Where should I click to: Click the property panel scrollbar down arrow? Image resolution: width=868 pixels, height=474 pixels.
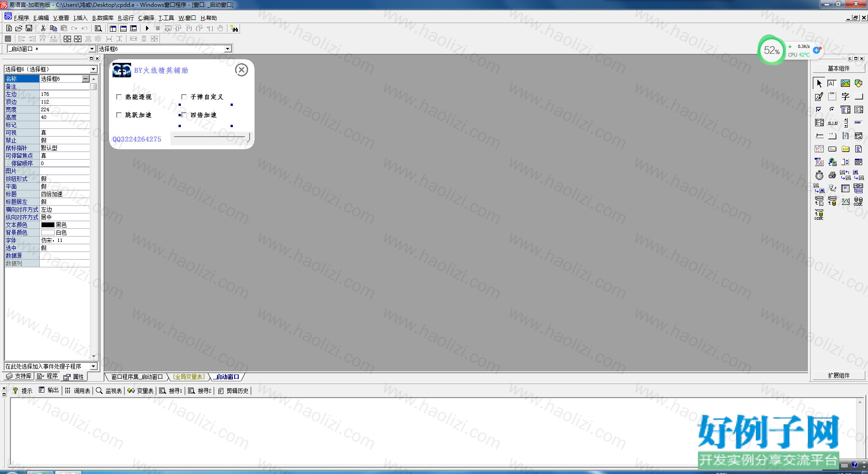pos(94,356)
